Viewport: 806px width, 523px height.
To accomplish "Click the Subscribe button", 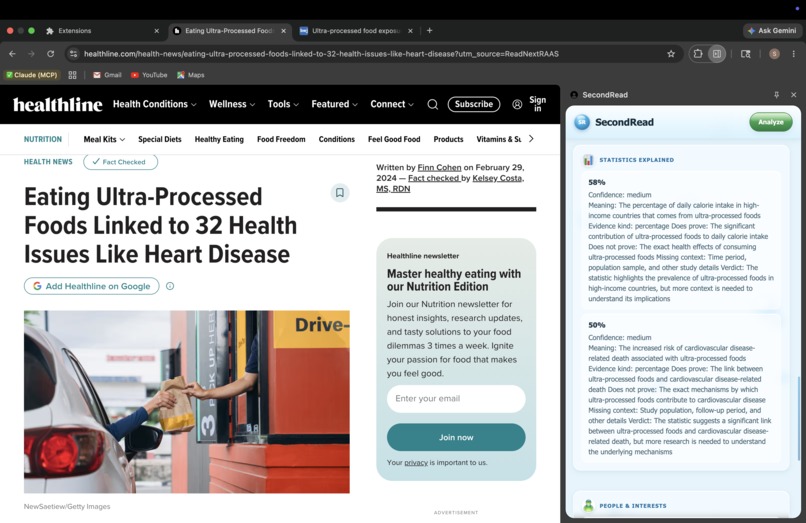I will click(x=473, y=104).
